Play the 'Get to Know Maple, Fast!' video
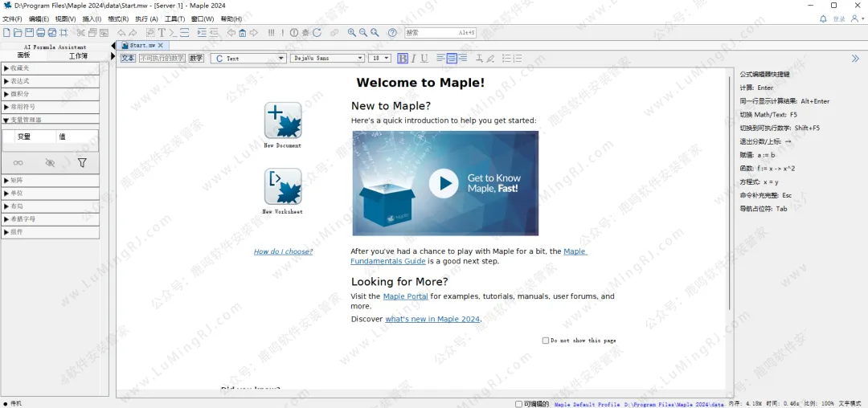 [444, 183]
